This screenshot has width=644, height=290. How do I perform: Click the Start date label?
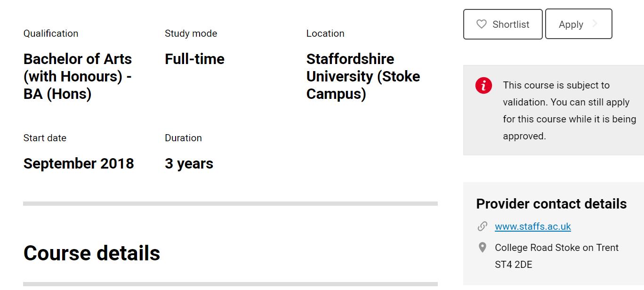pyautogui.click(x=45, y=138)
